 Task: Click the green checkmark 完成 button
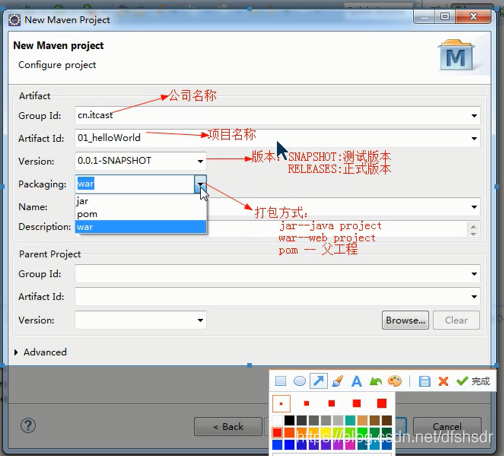(x=473, y=381)
